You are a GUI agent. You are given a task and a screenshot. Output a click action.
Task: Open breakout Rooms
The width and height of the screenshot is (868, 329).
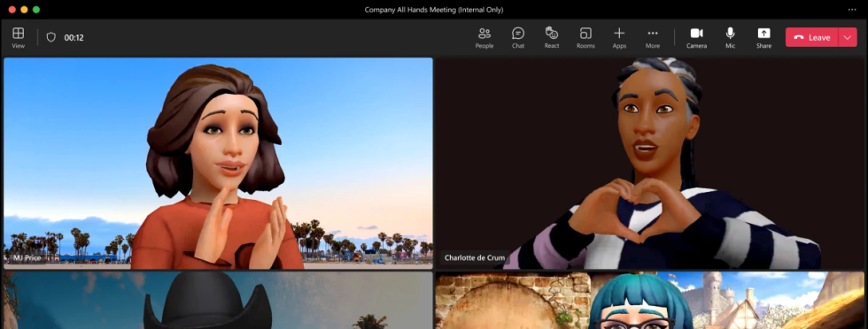(585, 37)
